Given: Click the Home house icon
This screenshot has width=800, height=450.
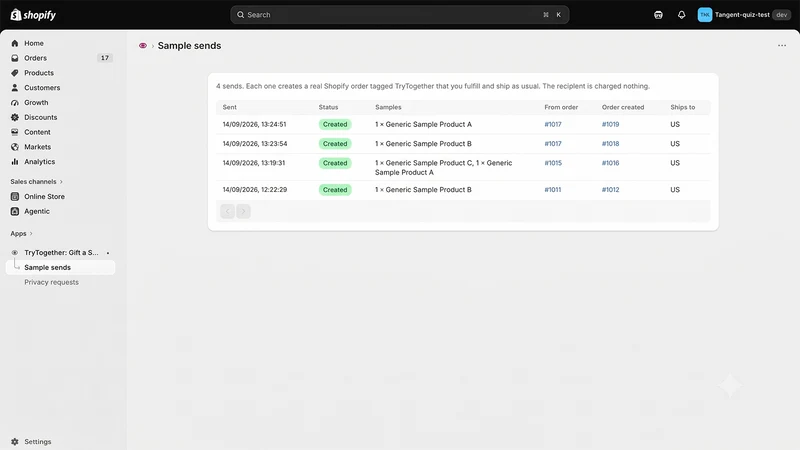Looking at the screenshot, I should (15, 43).
